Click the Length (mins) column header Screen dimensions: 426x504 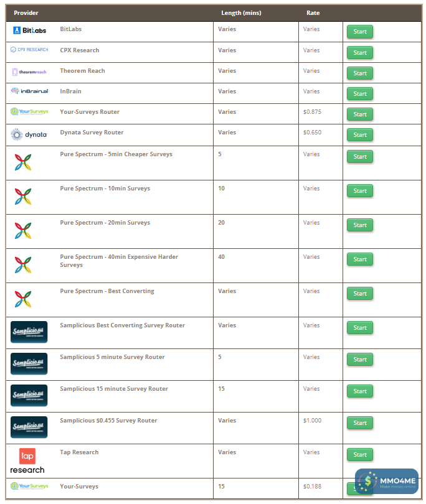click(x=241, y=13)
